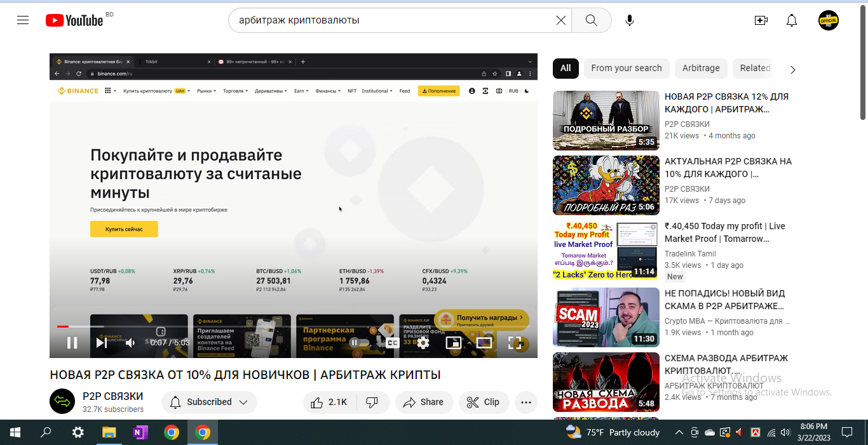Select the Arbitrage filter chip
868x445 pixels.
coord(701,68)
